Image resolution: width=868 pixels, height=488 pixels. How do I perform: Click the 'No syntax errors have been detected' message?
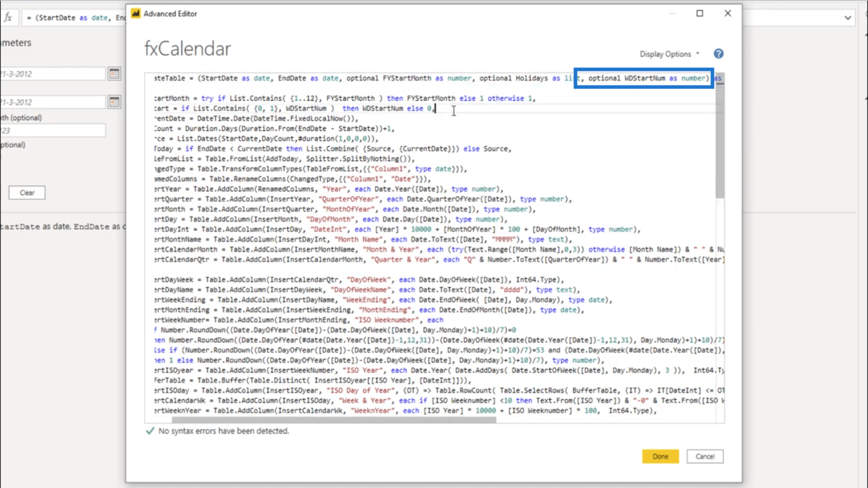(224, 431)
